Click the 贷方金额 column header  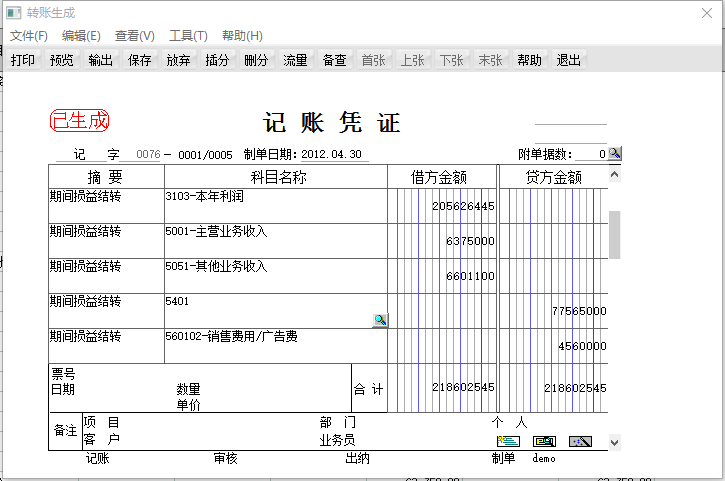(554, 177)
